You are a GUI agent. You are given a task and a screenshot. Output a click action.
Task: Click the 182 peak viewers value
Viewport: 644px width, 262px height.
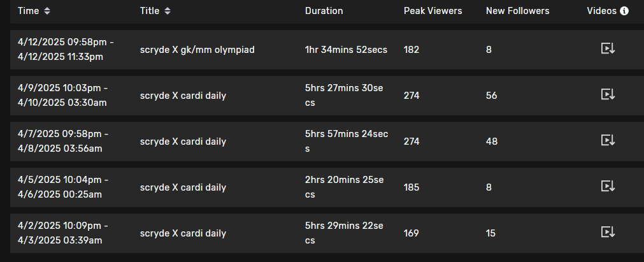click(x=411, y=49)
